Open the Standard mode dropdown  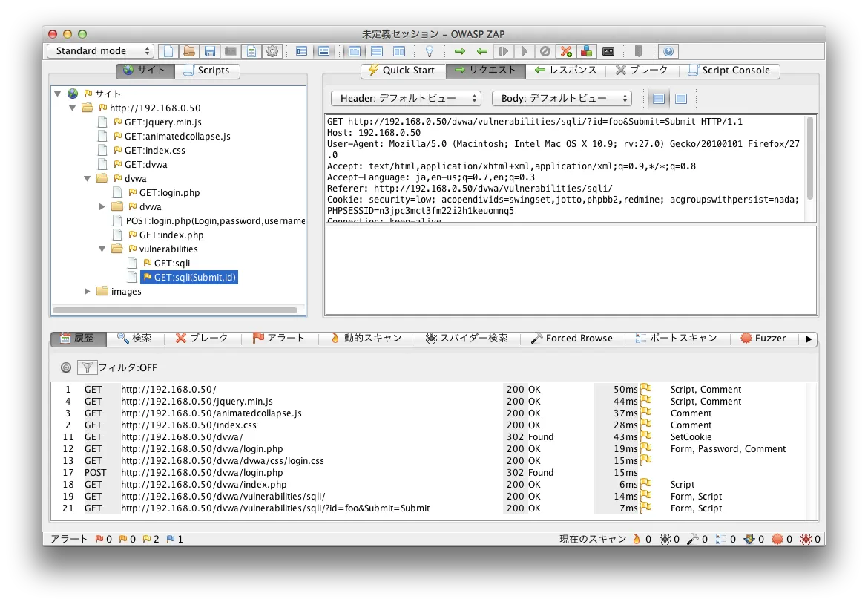[x=100, y=50]
